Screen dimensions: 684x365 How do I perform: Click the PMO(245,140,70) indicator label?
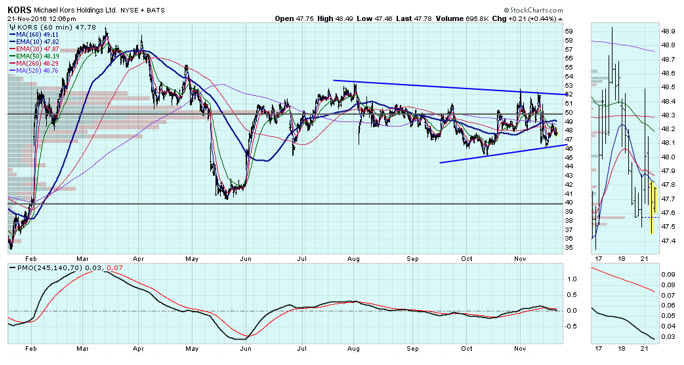pyautogui.click(x=50, y=267)
